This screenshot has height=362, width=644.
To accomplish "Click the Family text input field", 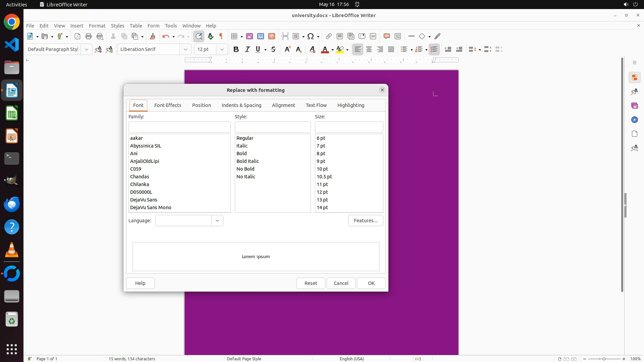I will 179,127.
